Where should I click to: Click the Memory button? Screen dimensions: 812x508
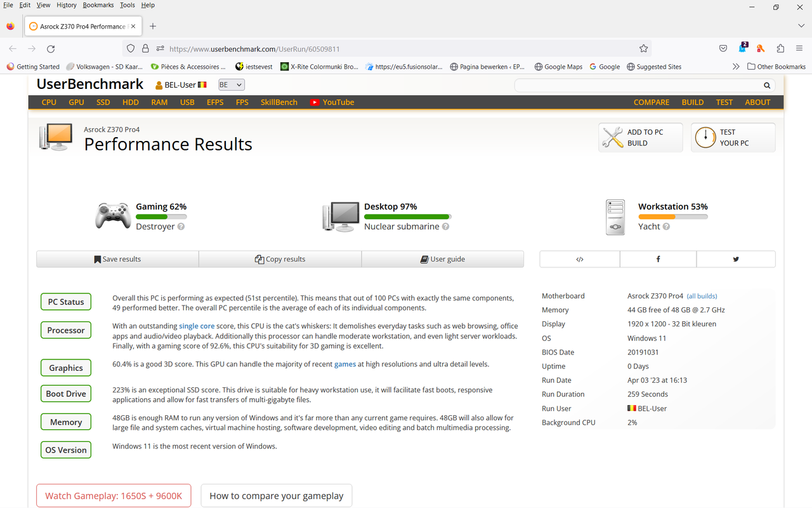[x=66, y=422]
